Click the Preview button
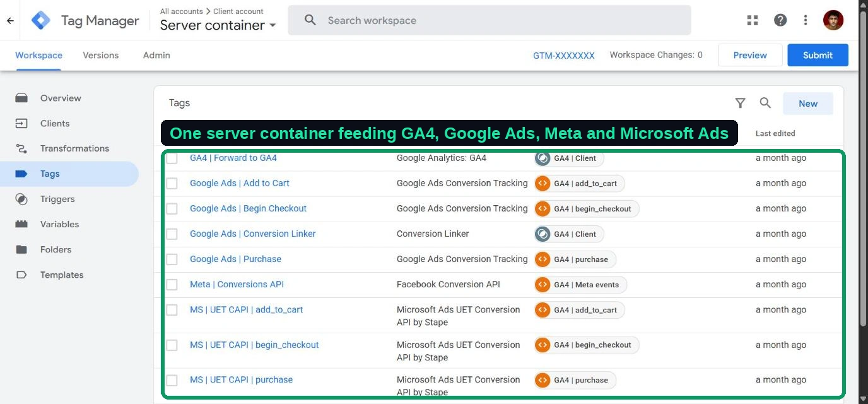This screenshot has height=404, width=868. pos(750,55)
